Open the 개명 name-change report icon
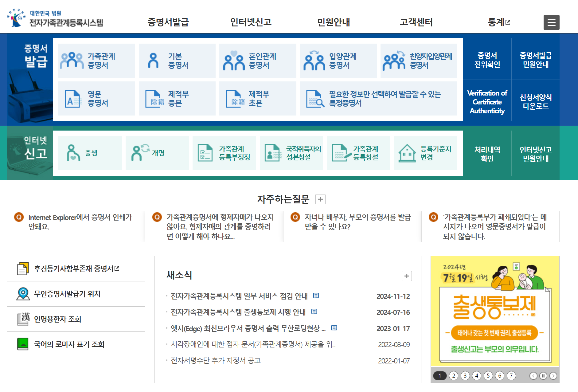Viewport: 578px width, 392px height. point(157,153)
